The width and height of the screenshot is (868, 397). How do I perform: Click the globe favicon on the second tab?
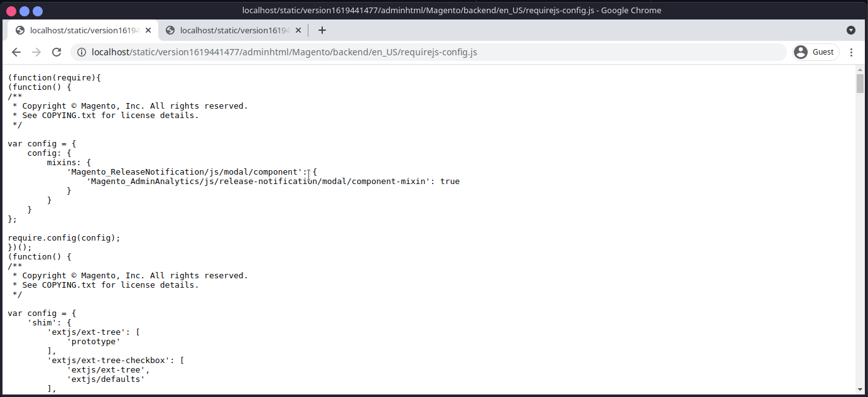(x=170, y=30)
